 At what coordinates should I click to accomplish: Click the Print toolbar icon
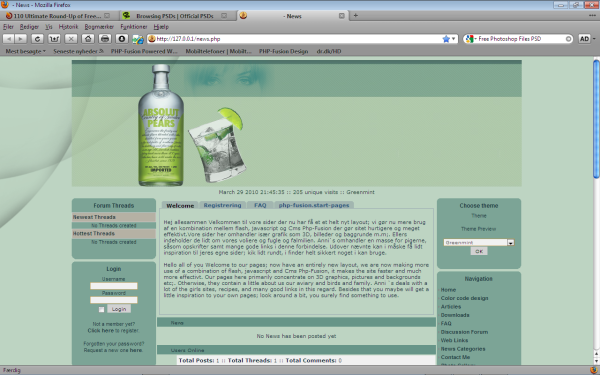click(x=104, y=39)
